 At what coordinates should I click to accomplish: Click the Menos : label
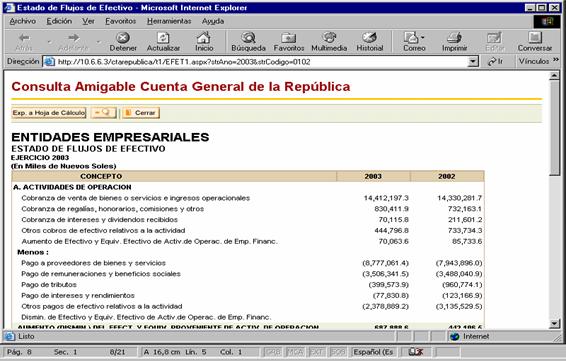coord(33,252)
